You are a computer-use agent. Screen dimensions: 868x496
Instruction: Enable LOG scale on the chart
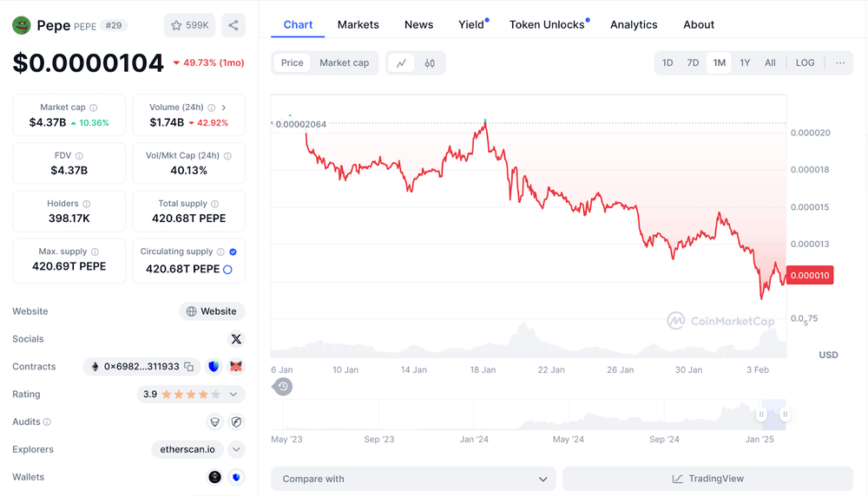point(805,62)
